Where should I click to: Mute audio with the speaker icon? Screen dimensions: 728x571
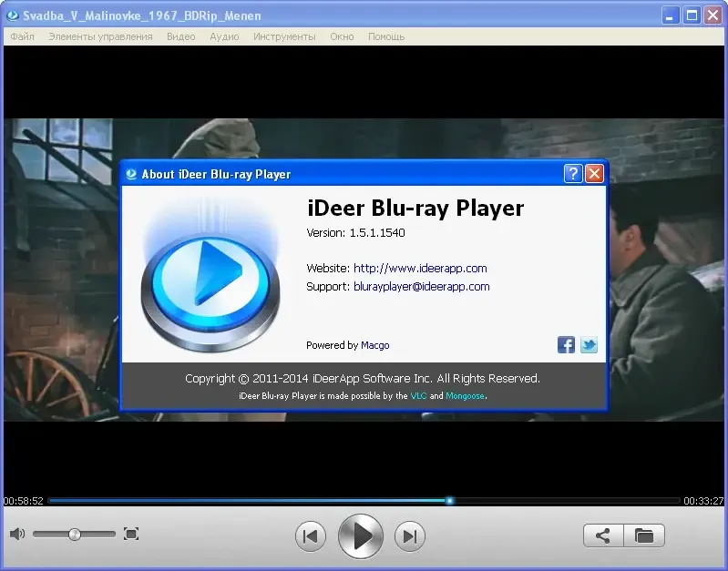point(17,534)
